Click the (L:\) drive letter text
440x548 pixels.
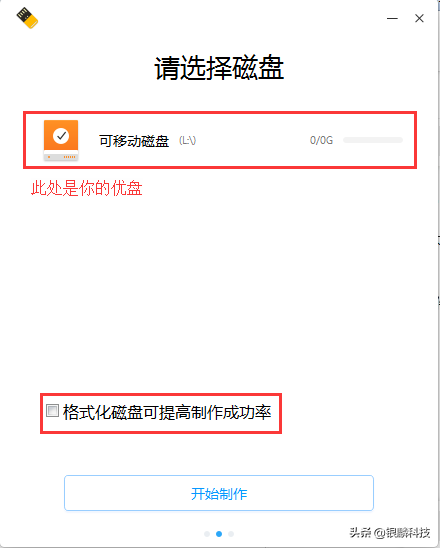188,140
